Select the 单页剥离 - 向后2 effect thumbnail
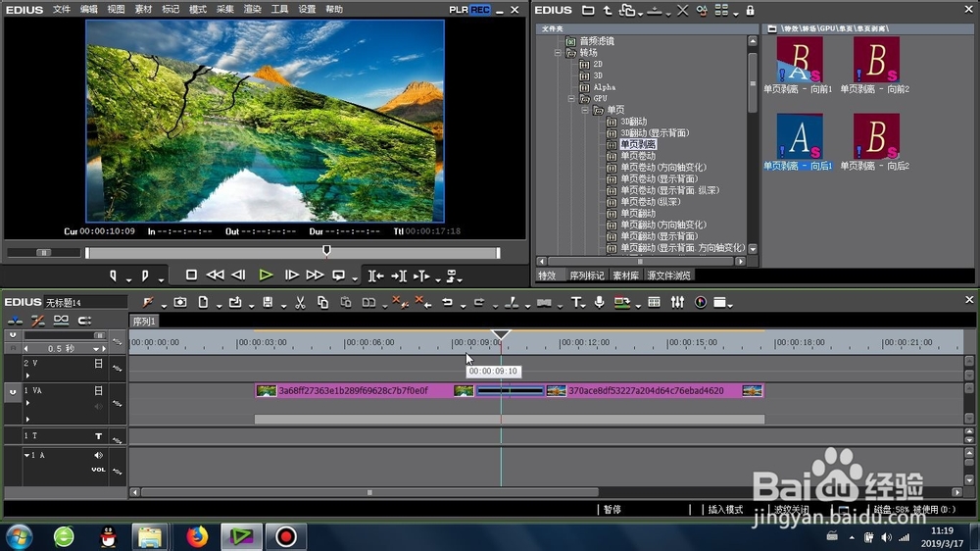This screenshot has width=980, height=551. (876, 137)
